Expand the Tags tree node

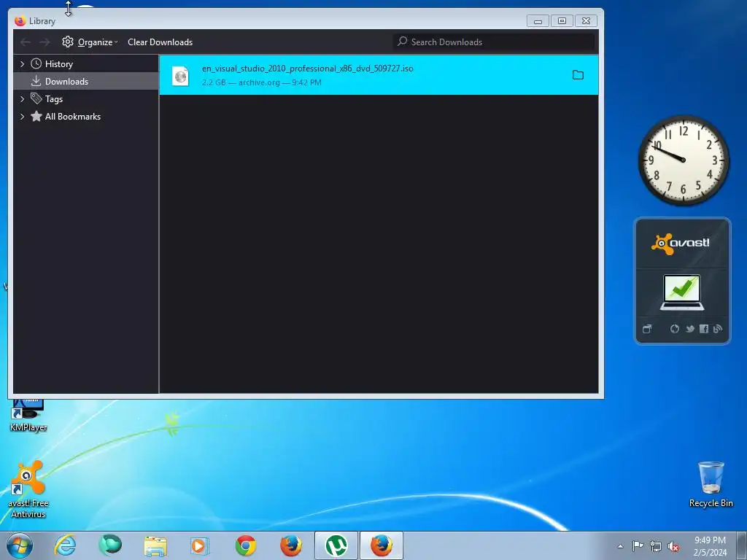pyautogui.click(x=22, y=99)
